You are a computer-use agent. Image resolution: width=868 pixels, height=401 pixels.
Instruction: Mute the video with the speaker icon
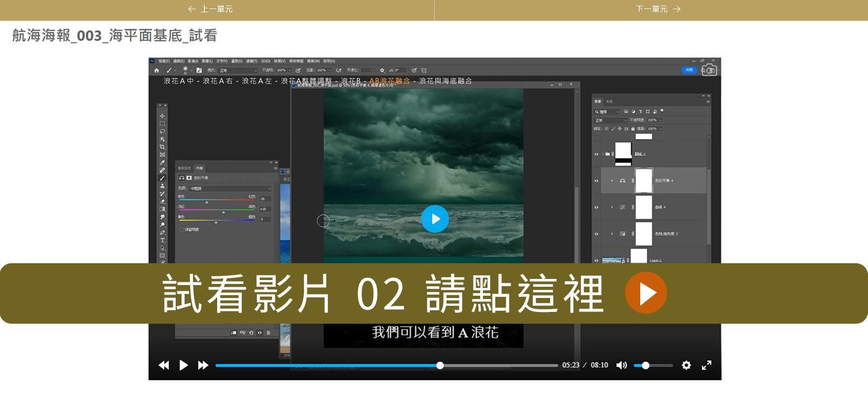(621, 365)
